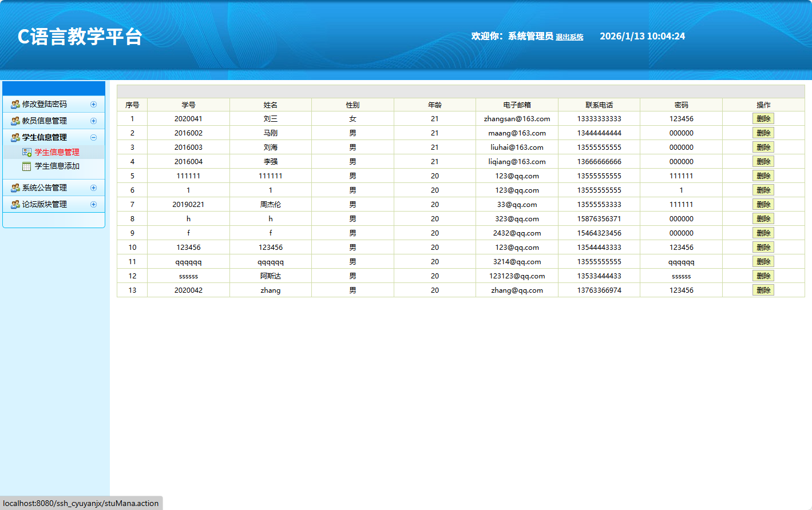This screenshot has height=510, width=812.
Task: Delete student 刘三 with the 删除 button
Action: coord(763,119)
